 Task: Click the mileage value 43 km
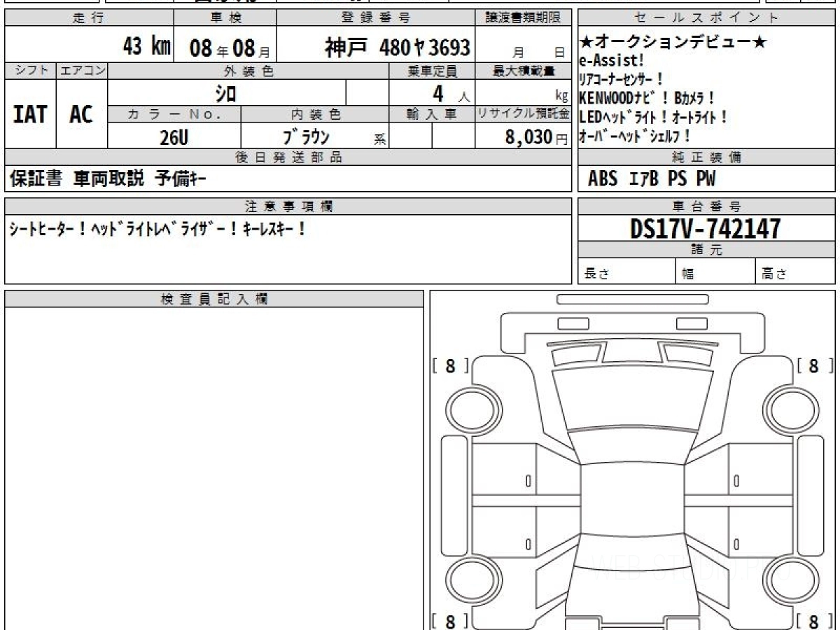click(x=147, y=47)
